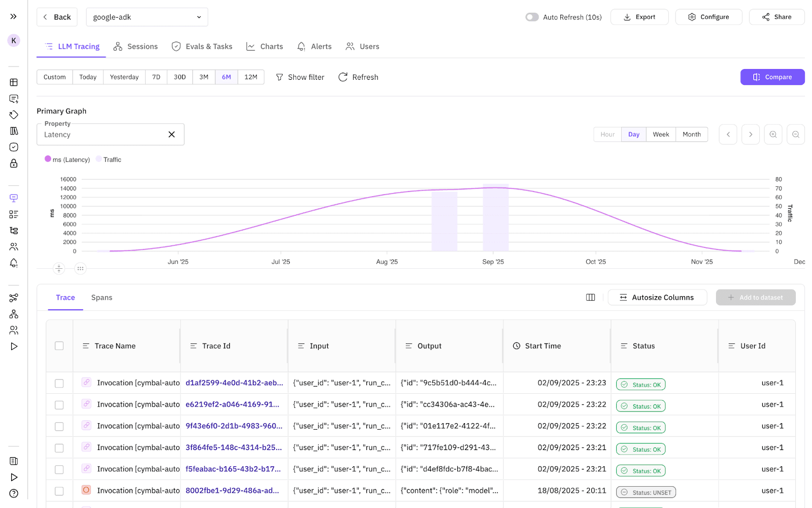
Task: Select 12M time range
Action: (251, 77)
